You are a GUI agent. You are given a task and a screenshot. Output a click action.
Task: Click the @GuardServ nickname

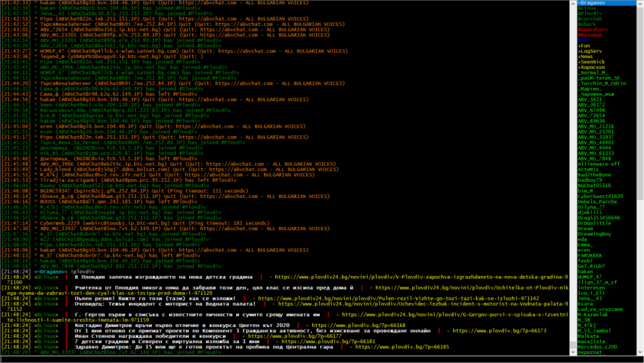coord(594,30)
